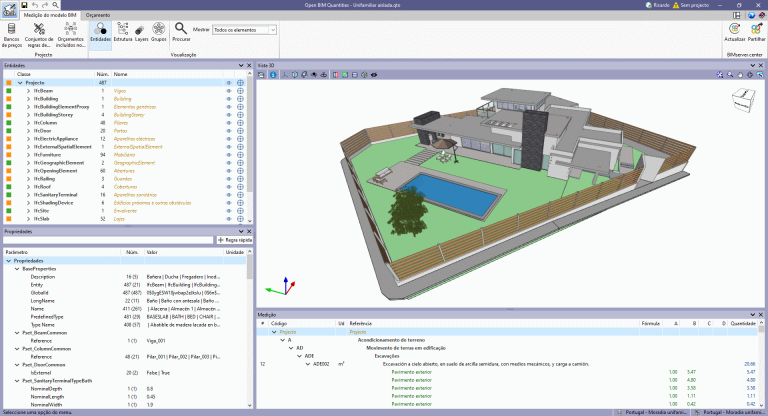Open the Mostrar Todos os elementos dropdown
Image resolution: width=768 pixels, height=416 pixels.
click(x=244, y=30)
